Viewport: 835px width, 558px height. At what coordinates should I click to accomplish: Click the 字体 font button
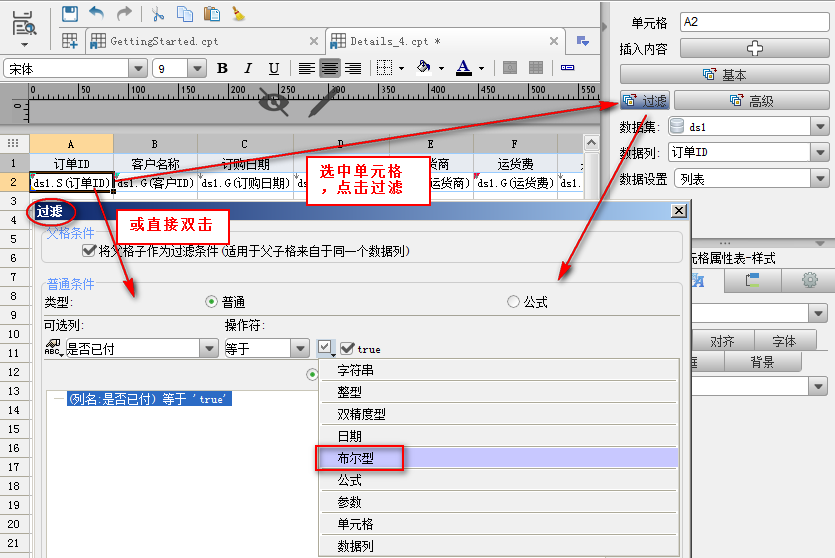784,341
